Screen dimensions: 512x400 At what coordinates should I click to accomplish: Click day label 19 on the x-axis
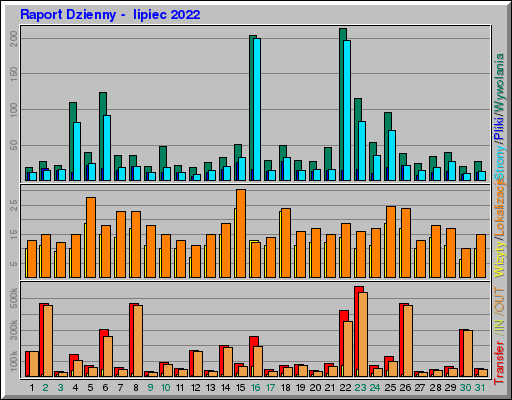[300, 388]
